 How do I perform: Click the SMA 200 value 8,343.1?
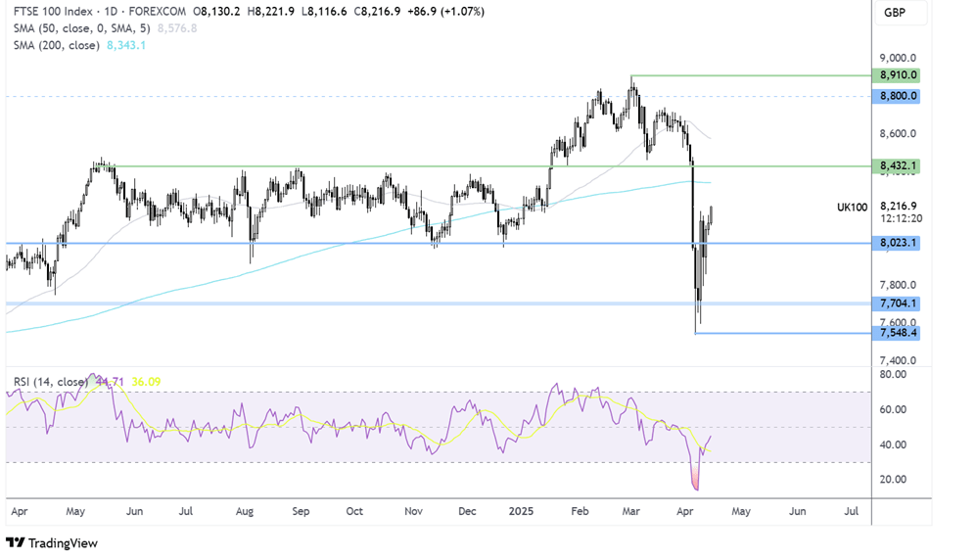tap(126, 45)
